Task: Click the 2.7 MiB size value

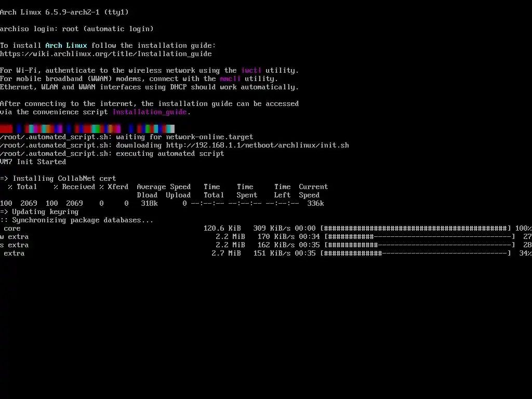Action: [227, 253]
